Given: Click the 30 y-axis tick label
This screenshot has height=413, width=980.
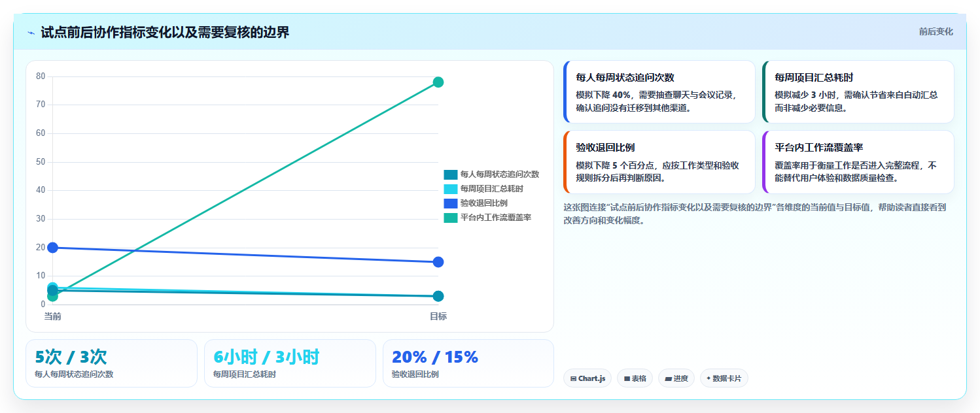Looking at the screenshot, I should pyautogui.click(x=41, y=218).
